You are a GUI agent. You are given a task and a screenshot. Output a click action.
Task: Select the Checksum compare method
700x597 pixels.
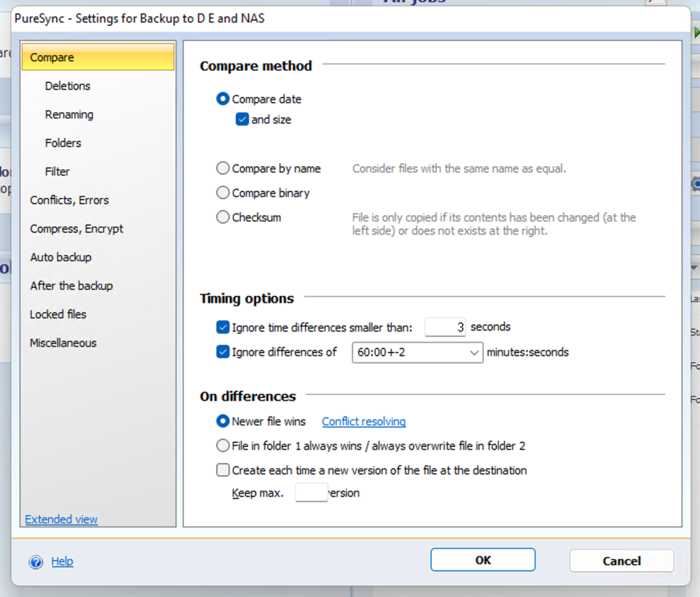point(222,217)
